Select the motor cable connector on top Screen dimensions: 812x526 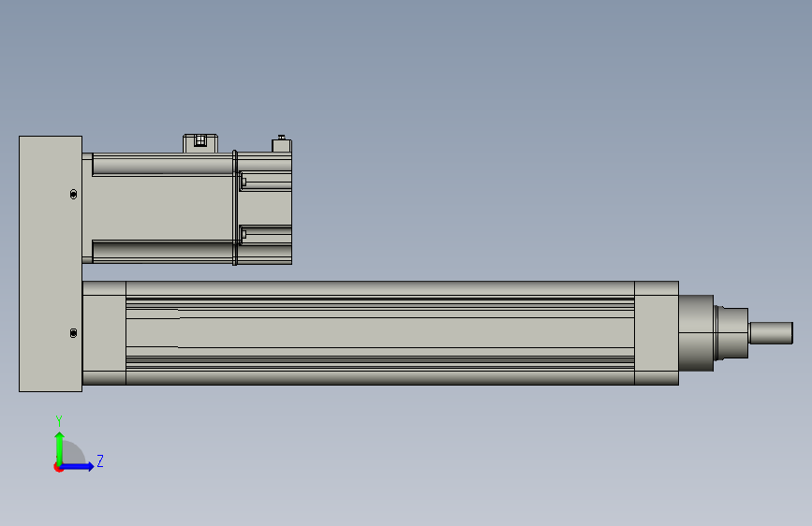point(199,143)
